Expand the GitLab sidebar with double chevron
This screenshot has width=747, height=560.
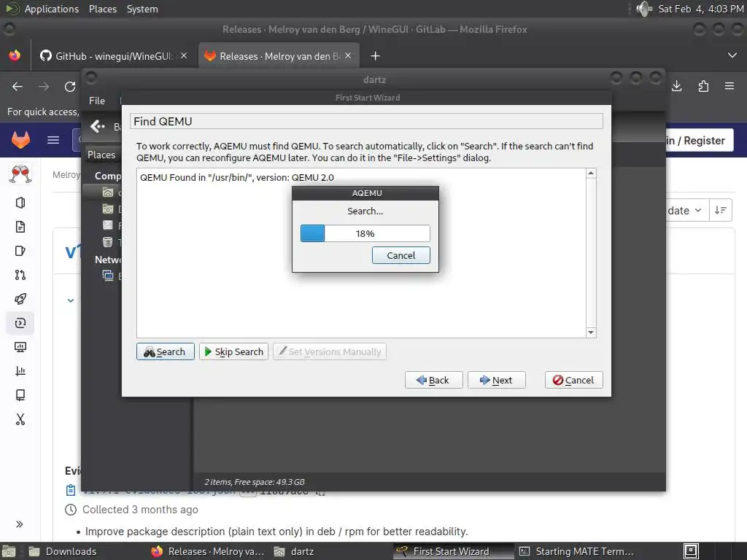tap(20, 524)
